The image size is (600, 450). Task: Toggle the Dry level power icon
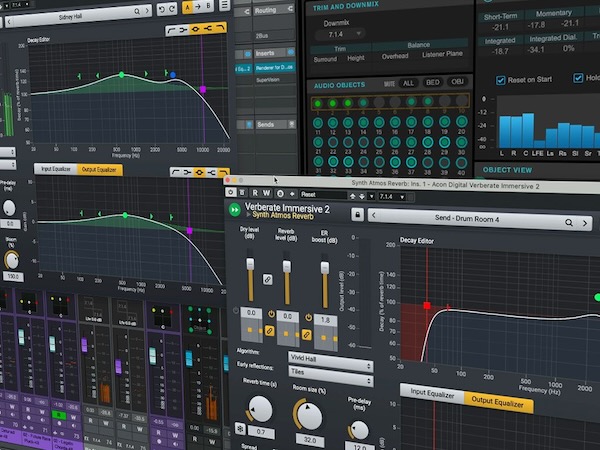tap(236, 310)
